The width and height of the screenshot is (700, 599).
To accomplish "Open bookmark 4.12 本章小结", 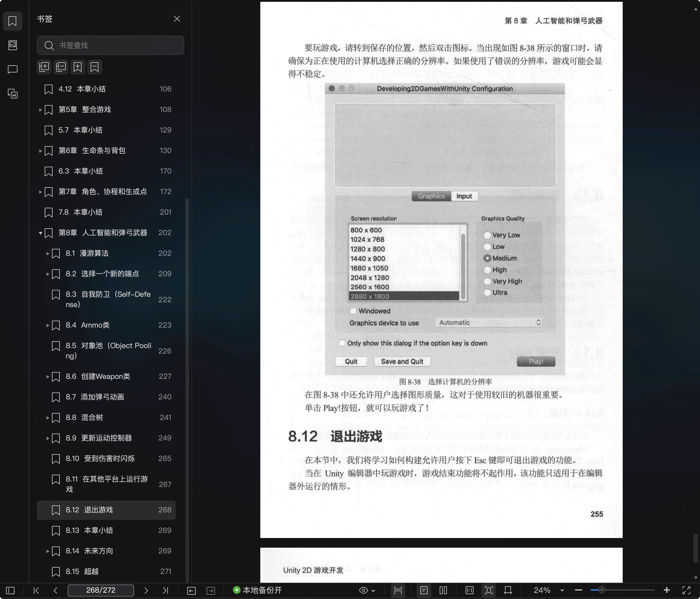I will pos(106,89).
